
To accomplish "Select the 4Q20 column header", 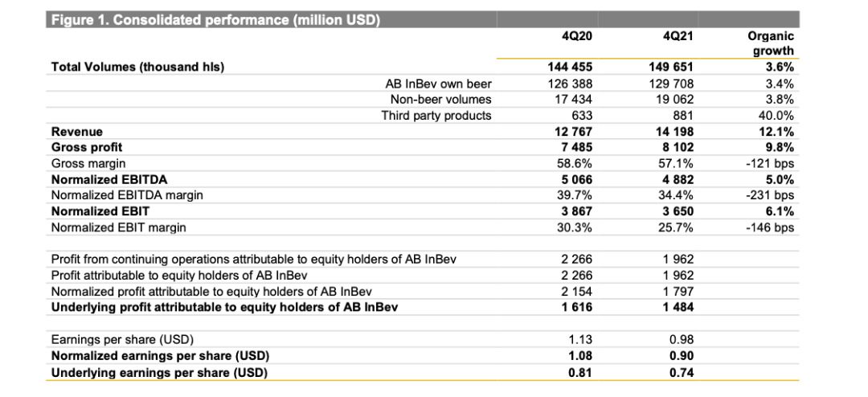I will point(576,36).
